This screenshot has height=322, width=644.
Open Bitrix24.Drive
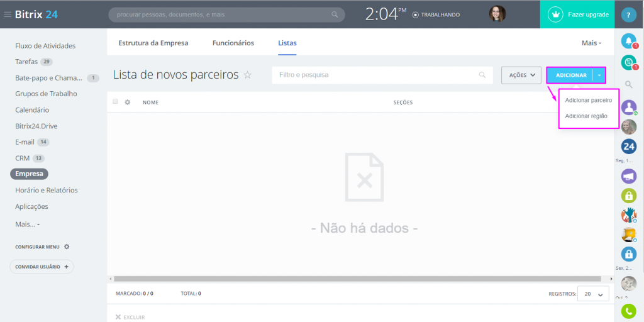36,126
